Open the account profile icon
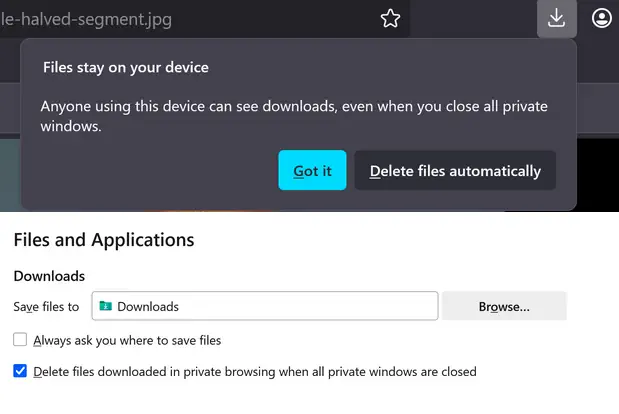The width and height of the screenshot is (619, 414). point(601,18)
